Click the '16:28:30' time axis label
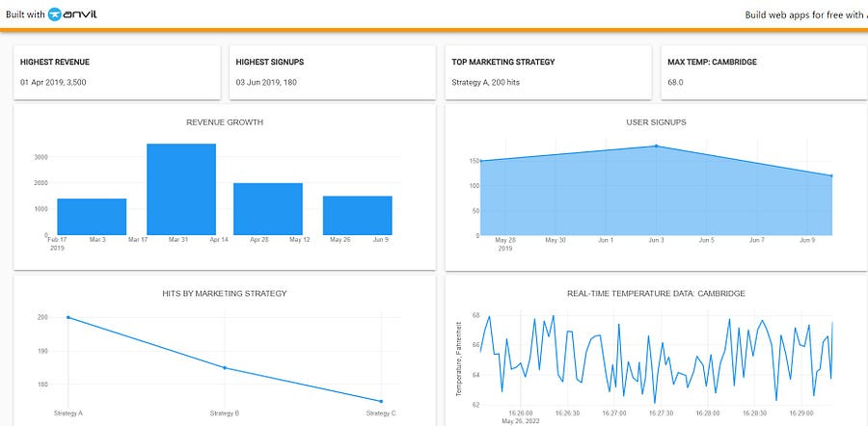Screen dimensions: 868x426 pos(755,413)
